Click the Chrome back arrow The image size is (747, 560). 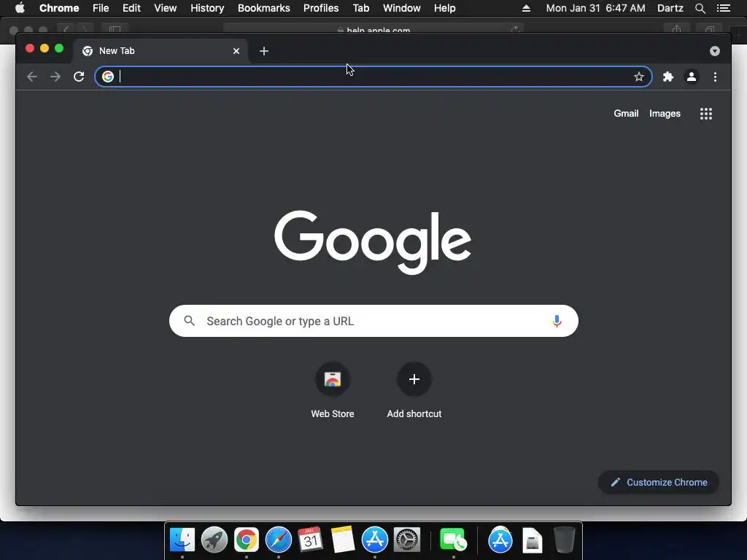(x=32, y=77)
